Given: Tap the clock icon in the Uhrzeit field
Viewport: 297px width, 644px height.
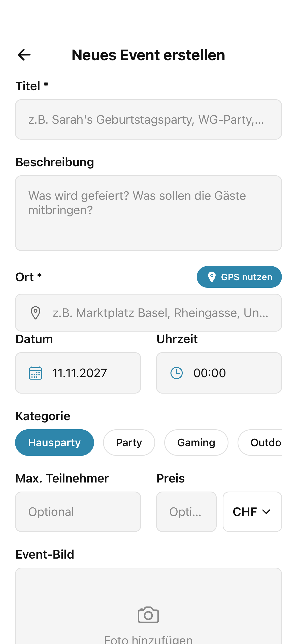Looking at the screenshot, I should (176, 373).
